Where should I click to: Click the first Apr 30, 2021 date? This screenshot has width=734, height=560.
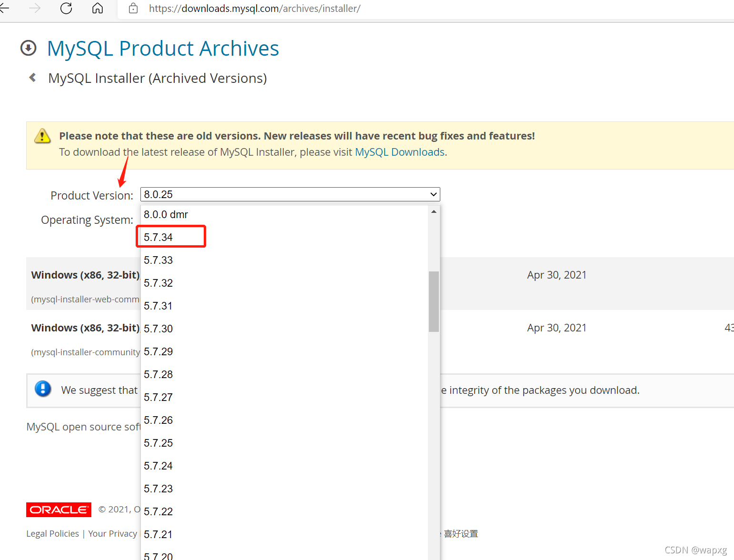tap(556, 275)
